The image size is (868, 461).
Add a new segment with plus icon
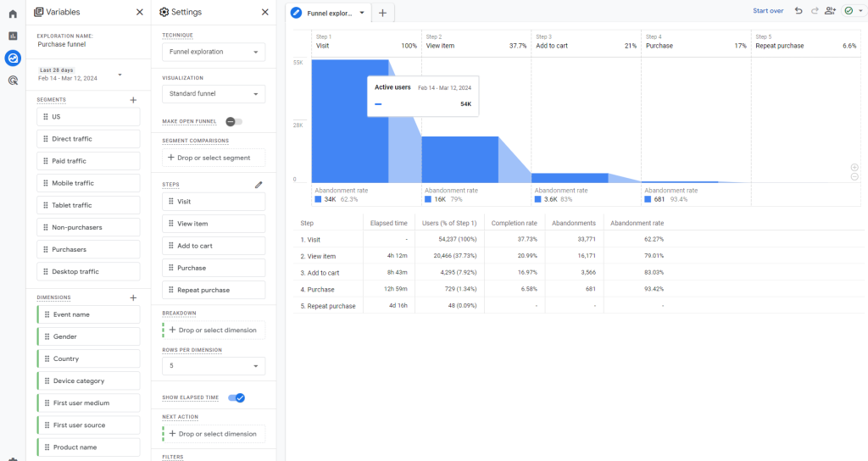pos(133,100)
